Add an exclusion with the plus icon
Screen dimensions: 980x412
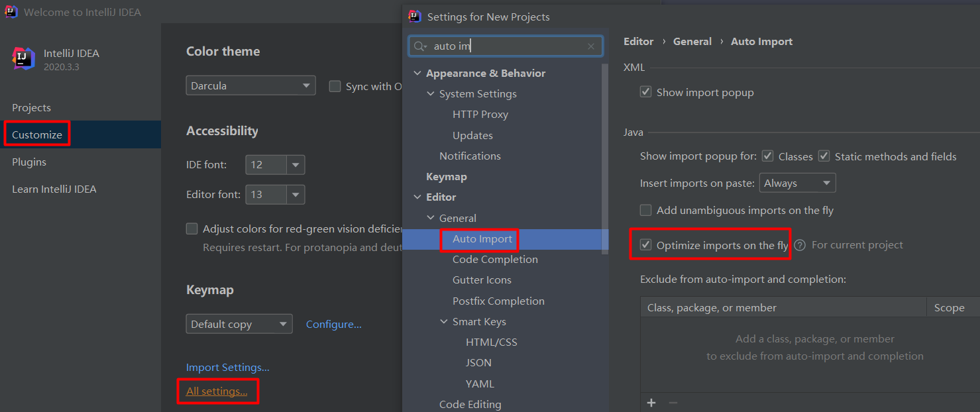coord(651,403)
